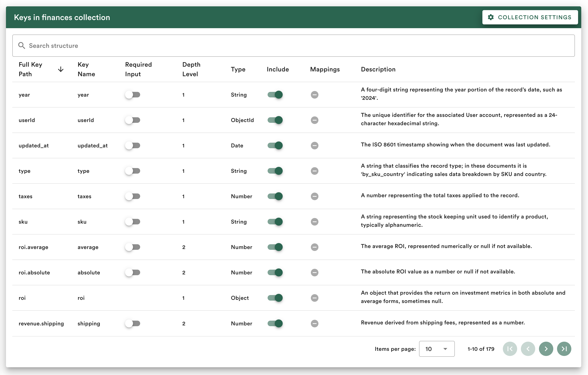Click Mappings minus icon for year
This screenshot has width=588, height=375.
click(x=314, y=95)
